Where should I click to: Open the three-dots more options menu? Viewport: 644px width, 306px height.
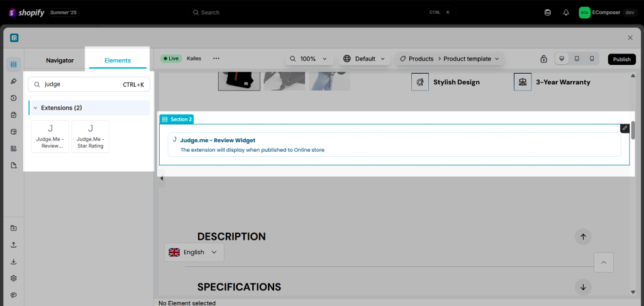coord(216,59)
